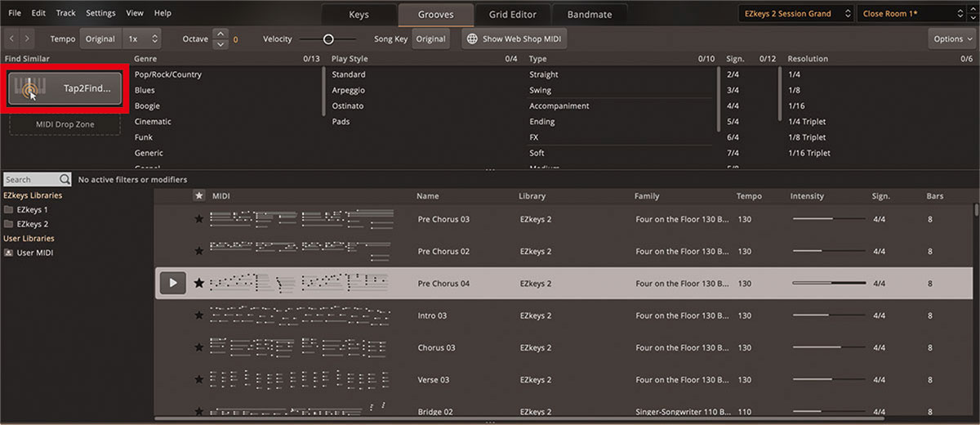The height and width of the screenshot is (425, 980).
Task: Select the Singer-Songwriter 110 family cell
Action: tap(682, 412)
